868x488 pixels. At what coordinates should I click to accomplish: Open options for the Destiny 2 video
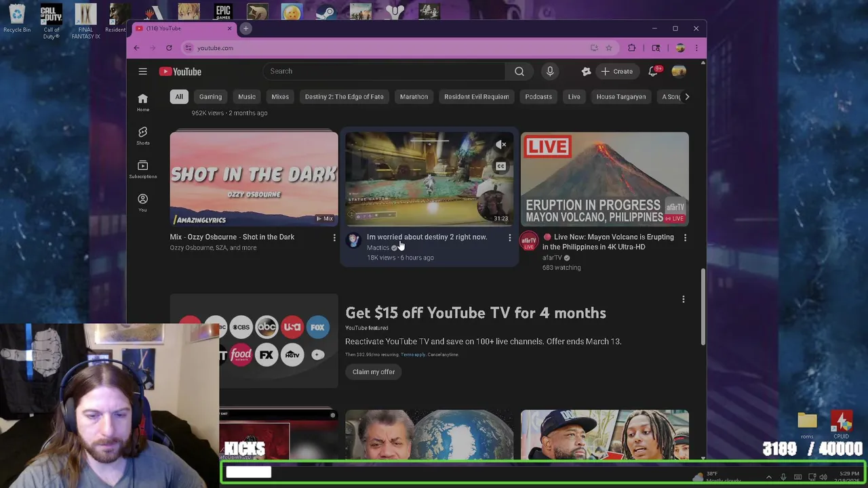(509, 238)
